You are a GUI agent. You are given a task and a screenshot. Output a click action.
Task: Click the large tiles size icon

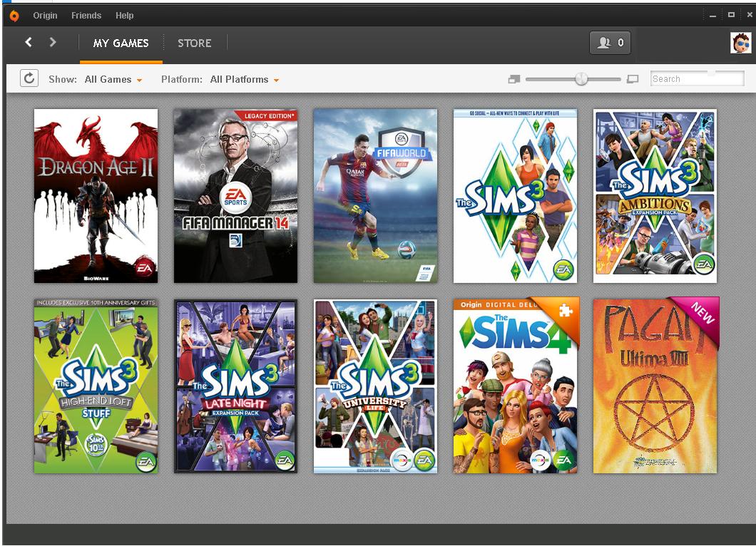point(633,79)
